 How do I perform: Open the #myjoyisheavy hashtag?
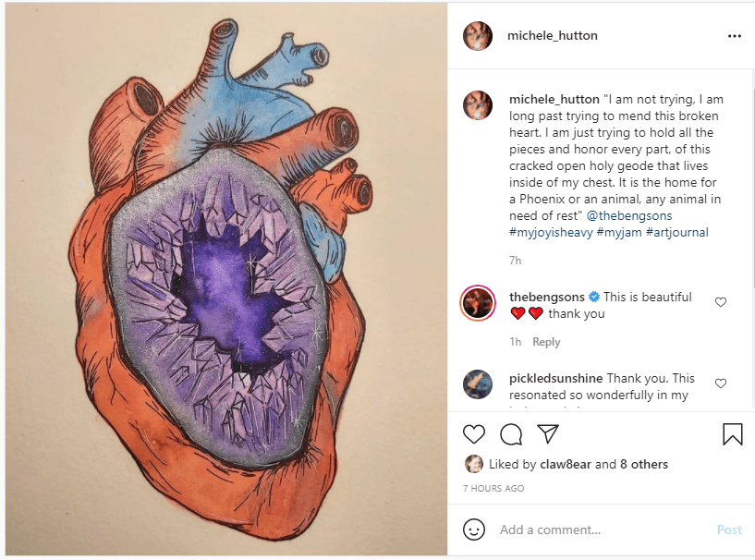pyautogui.click(x=551, y=233)
